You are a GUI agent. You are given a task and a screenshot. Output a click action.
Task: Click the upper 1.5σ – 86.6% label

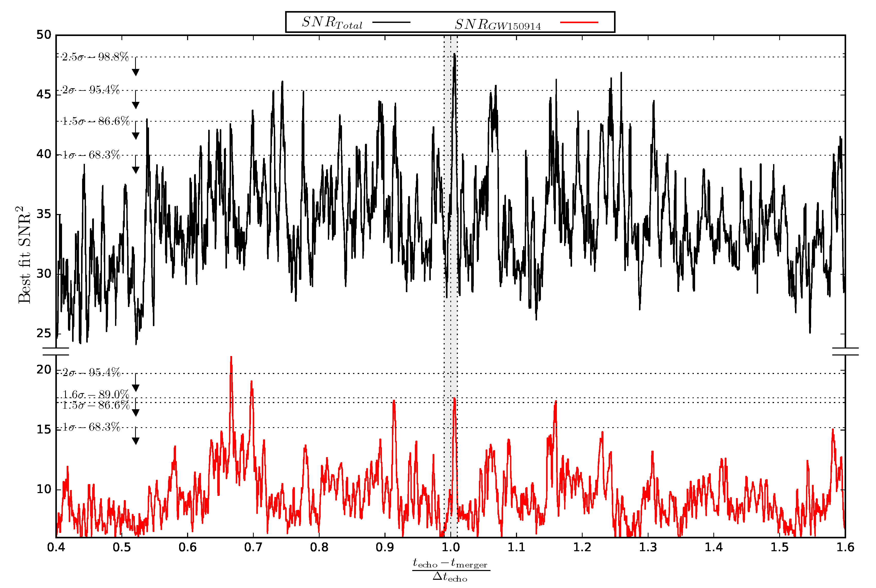click(x=96, y=121)
